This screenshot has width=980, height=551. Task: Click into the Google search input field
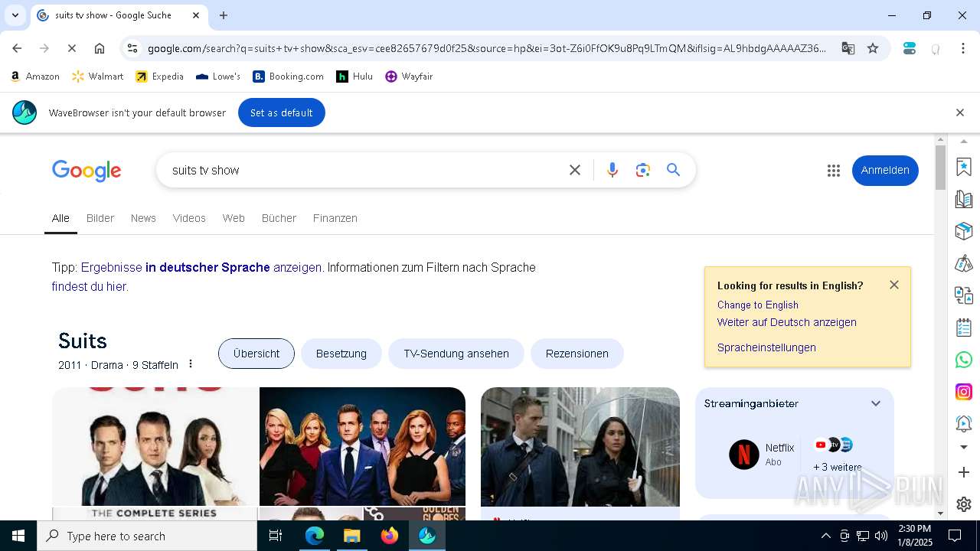pyautogui.click(x=364, y=170)
